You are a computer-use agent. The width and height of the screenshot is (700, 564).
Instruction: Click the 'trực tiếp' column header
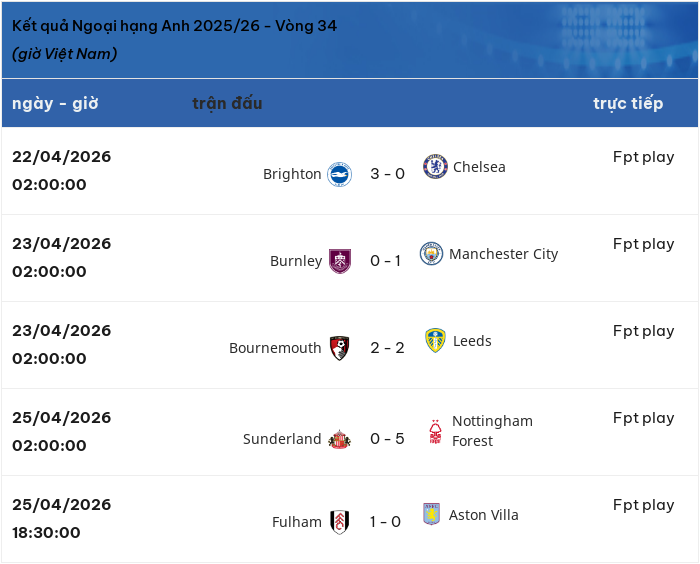pyautogui.click(x=628, y=104)
